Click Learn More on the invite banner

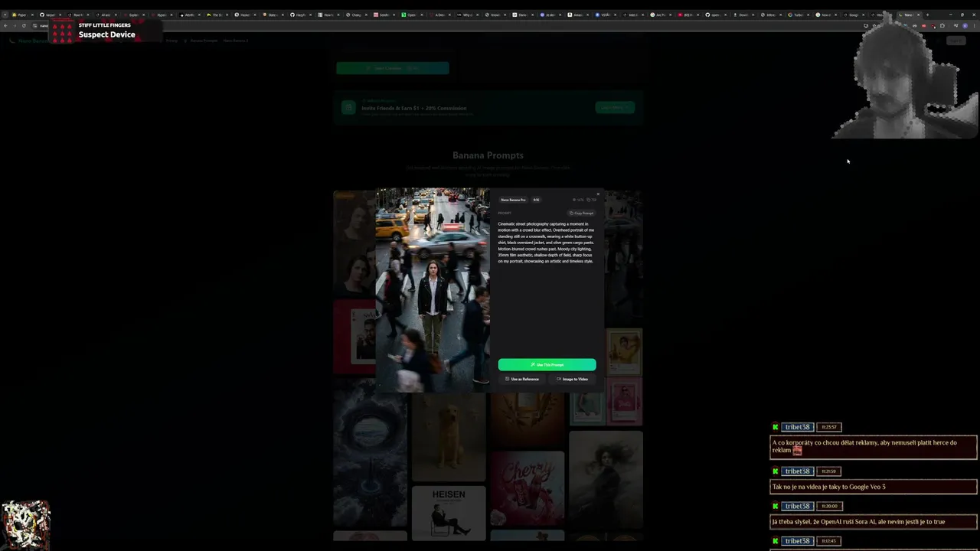point(614,108)
